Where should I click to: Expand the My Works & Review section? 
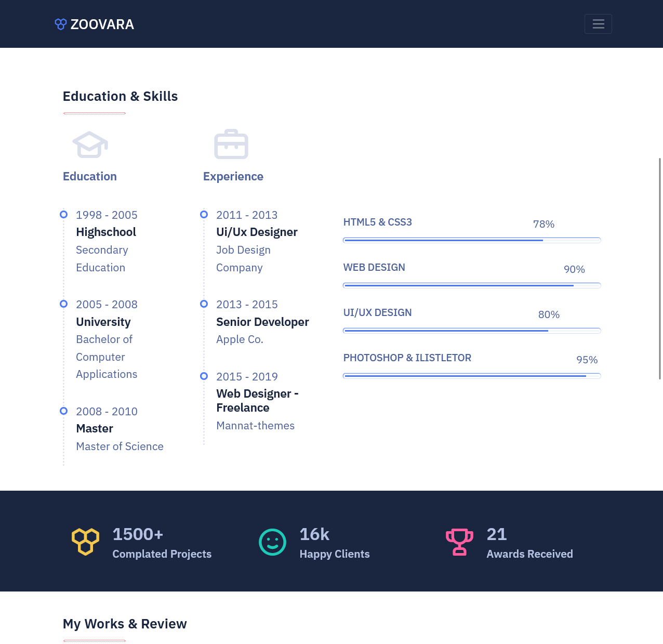pos(125,624)
